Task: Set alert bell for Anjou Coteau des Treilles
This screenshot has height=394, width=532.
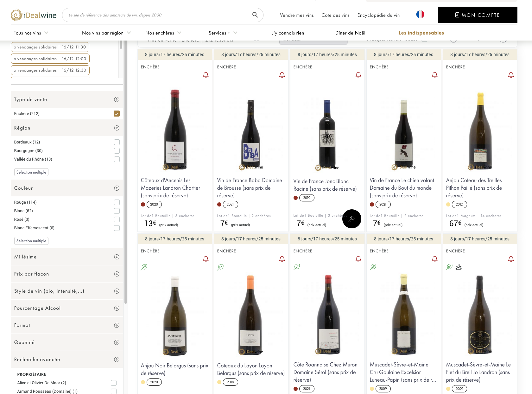Action: (511, 75)
